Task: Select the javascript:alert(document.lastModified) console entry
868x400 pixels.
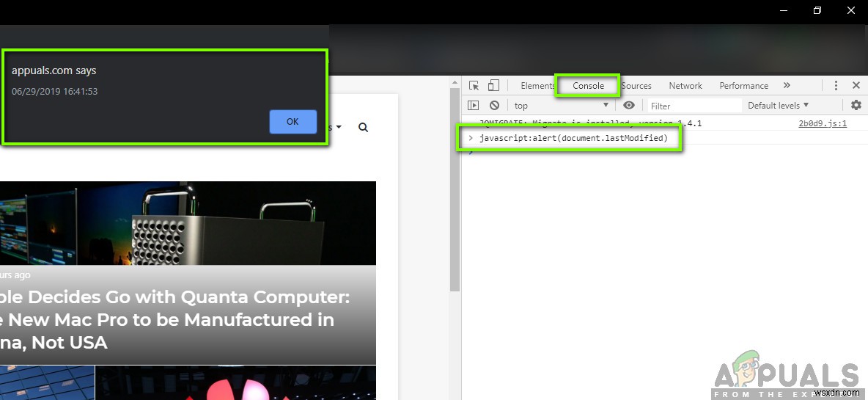Action: tap(573, 138)
